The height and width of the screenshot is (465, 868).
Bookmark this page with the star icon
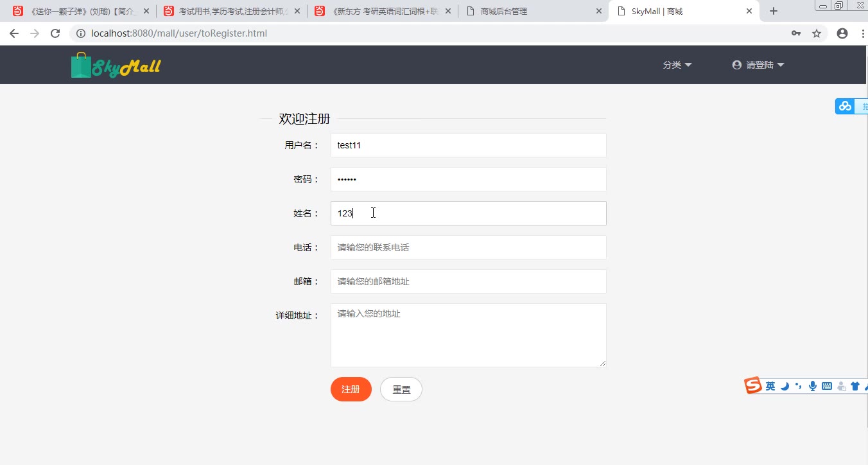(x=817, y=33)
